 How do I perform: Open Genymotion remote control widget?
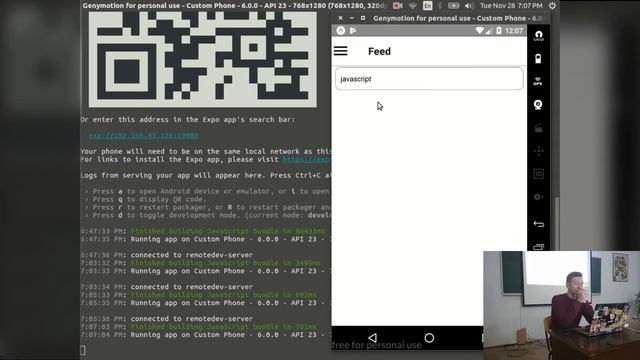538,151
